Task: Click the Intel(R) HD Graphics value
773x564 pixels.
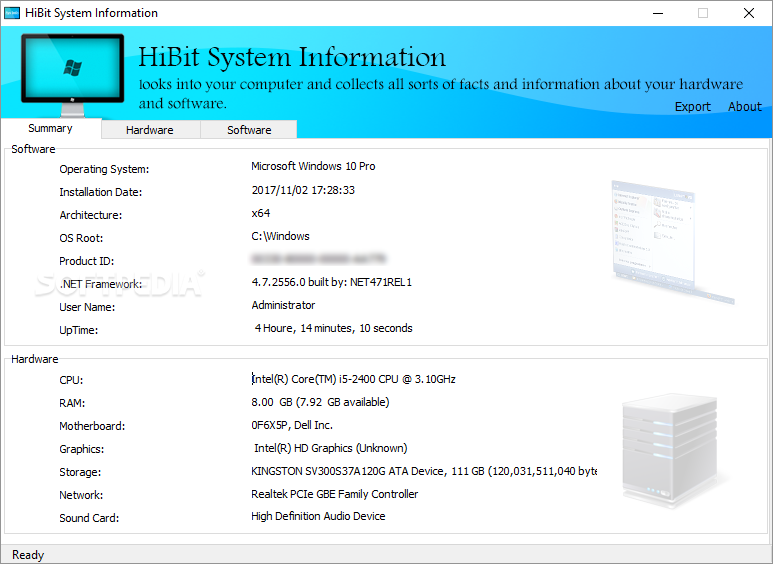Action: (x=330, y=448)
